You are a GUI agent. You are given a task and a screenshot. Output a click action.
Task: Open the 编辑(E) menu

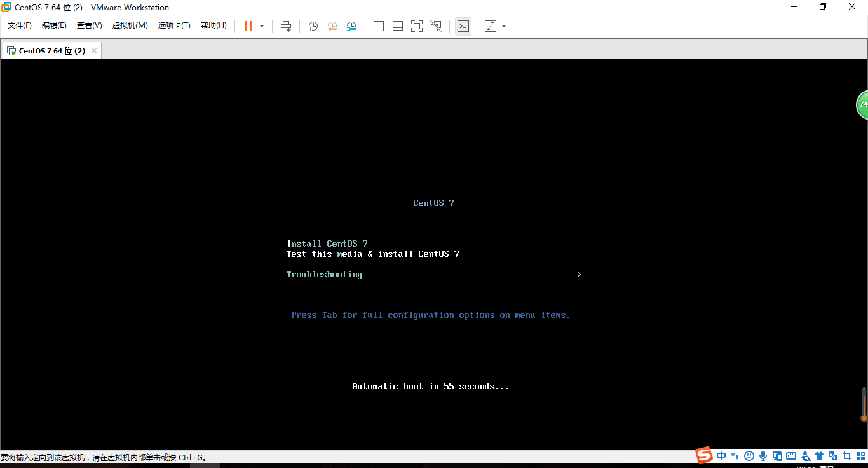(54, 25)
